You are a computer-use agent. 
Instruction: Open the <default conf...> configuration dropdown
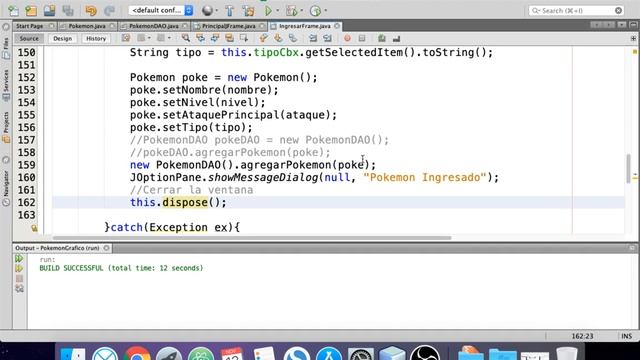[161, 10]
